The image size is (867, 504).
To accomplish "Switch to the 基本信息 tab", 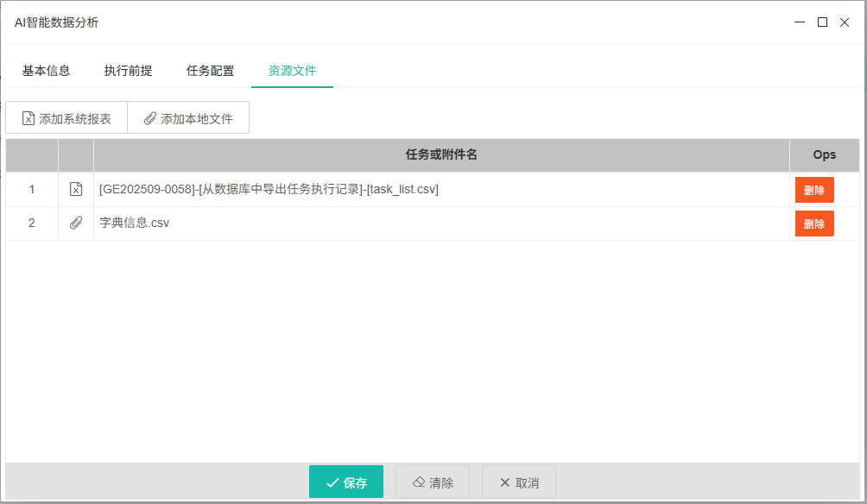I will point(46,71).
